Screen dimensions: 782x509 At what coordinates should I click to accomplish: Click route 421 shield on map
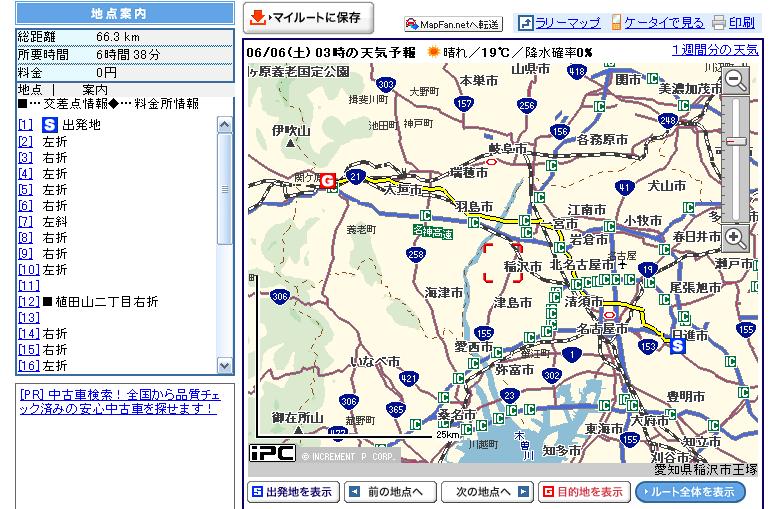tap(408, 378)
